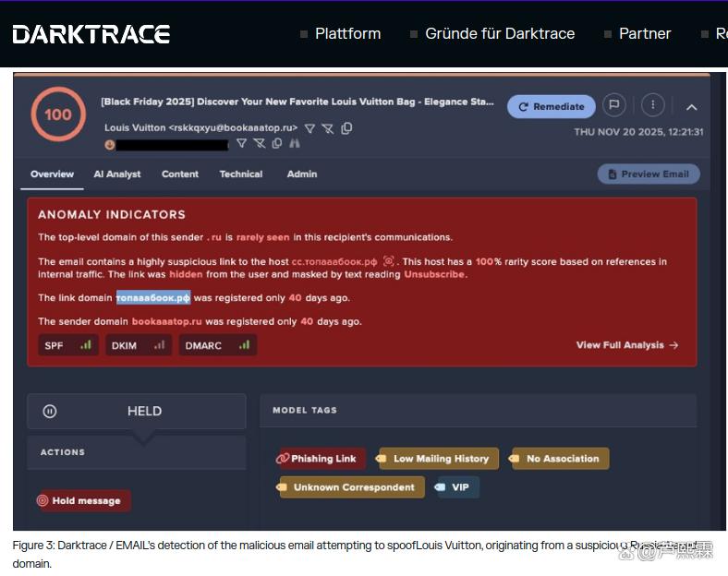Click the MODEL TAGS heading
Image resolution: width=728 pixels, height=576 pixels.
[x=305, y=410]
